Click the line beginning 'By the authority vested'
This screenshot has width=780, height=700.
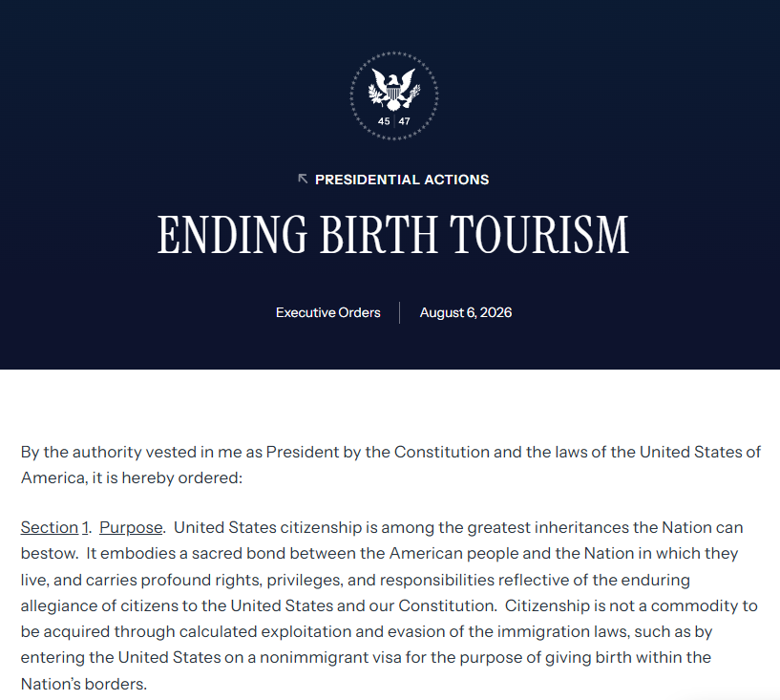390,452
